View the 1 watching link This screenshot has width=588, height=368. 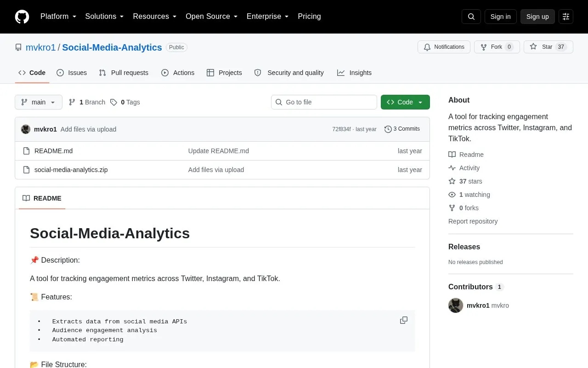click(469, 195)
